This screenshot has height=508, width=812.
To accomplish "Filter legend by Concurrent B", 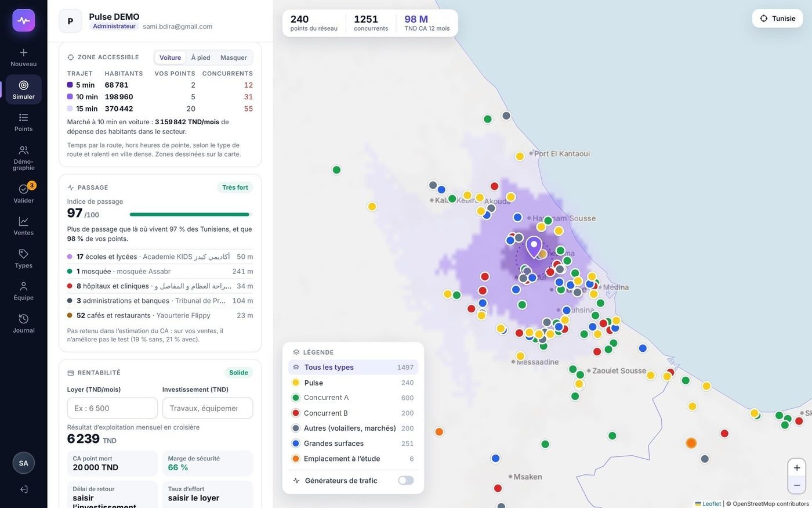I will (x=353, y=413).
